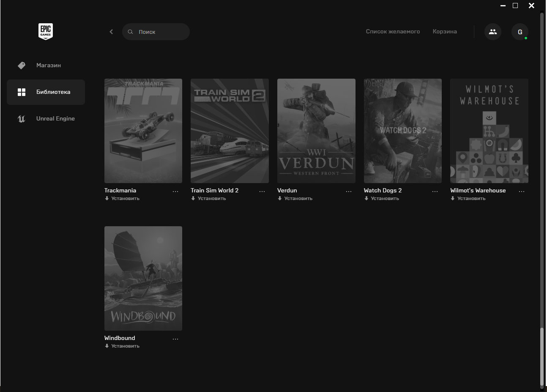Screen dimensions: 547x392
Task: Open Windbound three-dot options menu
Action: coord(175,339)
